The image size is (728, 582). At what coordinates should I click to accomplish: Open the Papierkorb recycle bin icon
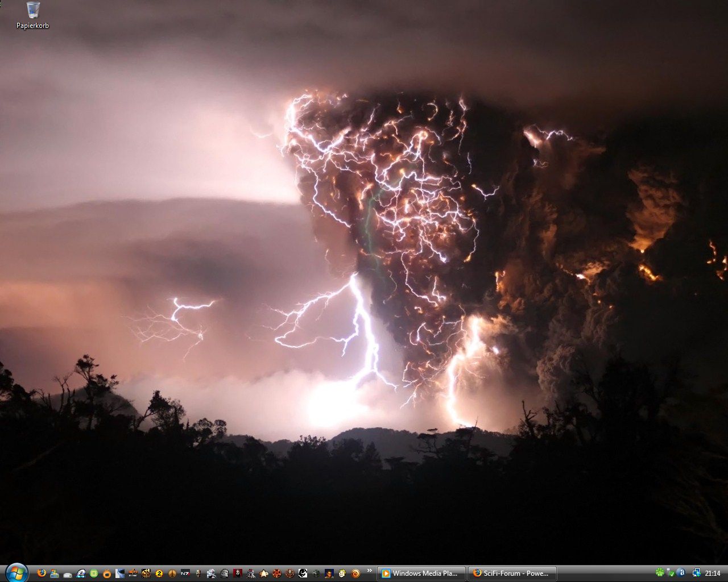pyautogui.click(x=33, y=15)
